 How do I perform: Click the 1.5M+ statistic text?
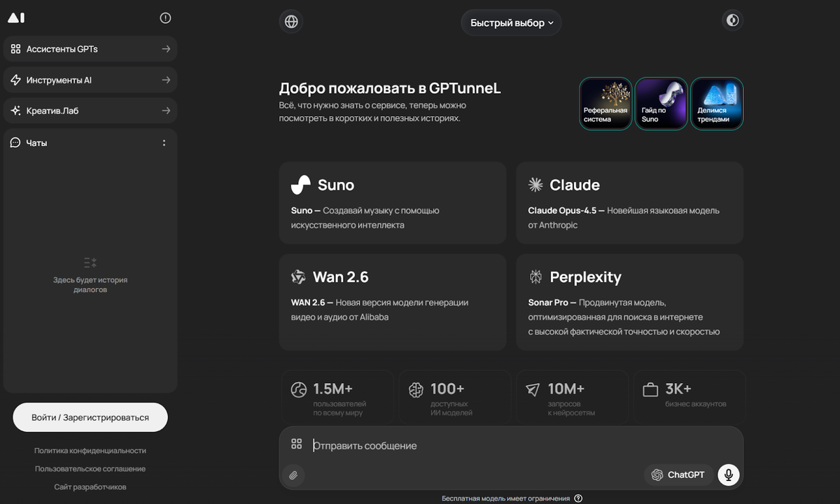click(333, 388)
